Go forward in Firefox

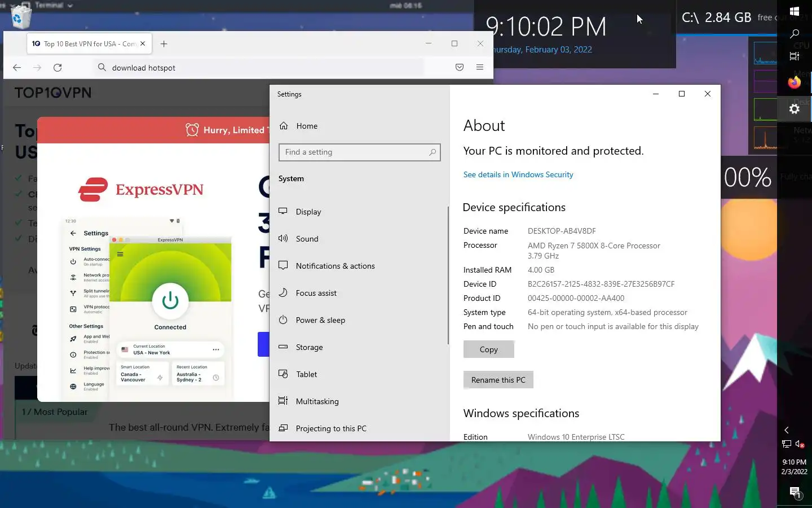(37, 67)
